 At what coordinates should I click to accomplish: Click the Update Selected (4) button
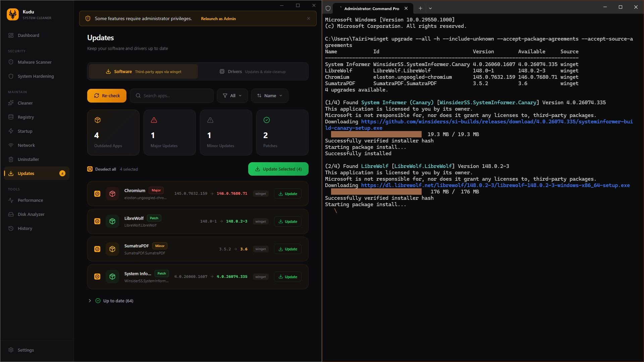tap(278, 169)
